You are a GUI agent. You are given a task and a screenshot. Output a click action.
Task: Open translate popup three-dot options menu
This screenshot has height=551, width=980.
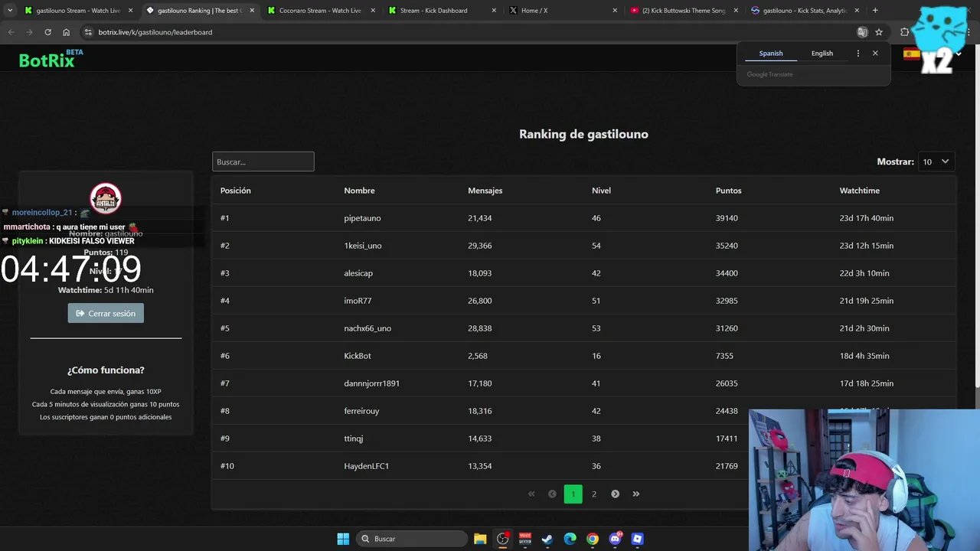857,54
